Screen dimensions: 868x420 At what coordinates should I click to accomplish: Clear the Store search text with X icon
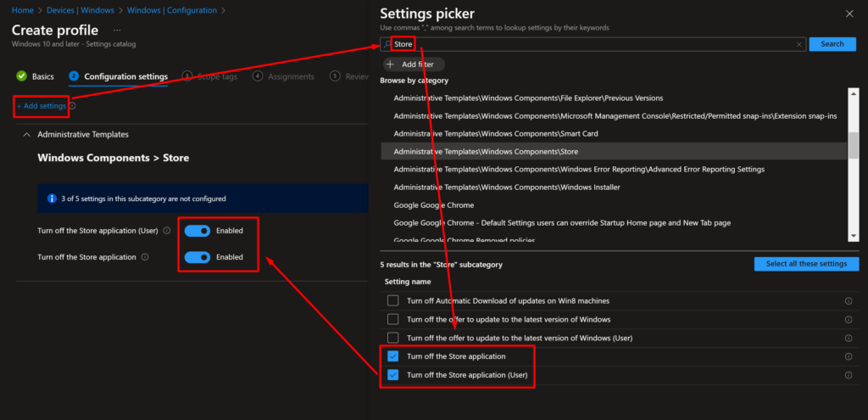798,44
